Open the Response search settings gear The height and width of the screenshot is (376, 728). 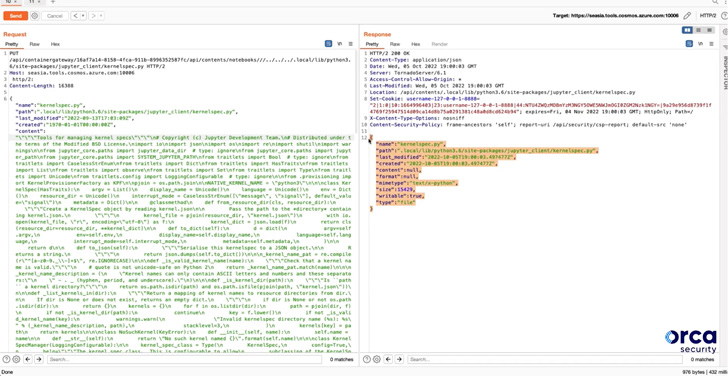[x=376, y=359]
